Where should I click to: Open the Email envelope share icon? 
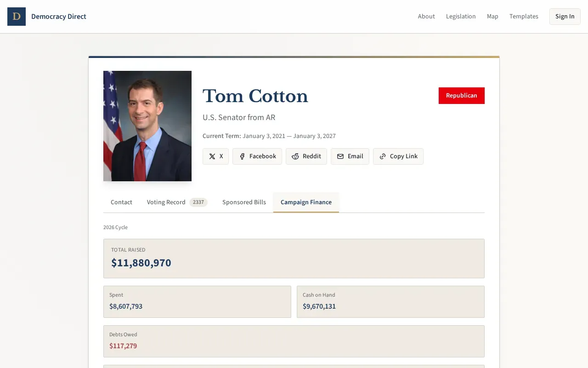click(340, 156)
